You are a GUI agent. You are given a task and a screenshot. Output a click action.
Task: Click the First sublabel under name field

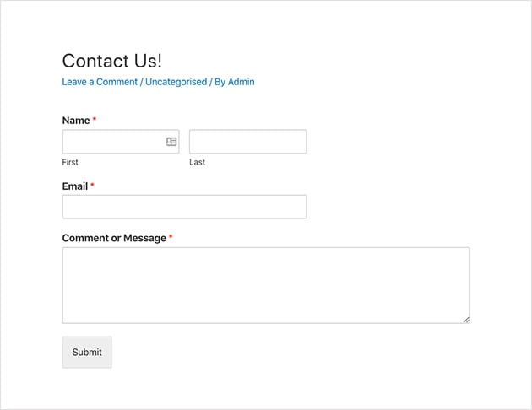70,162
